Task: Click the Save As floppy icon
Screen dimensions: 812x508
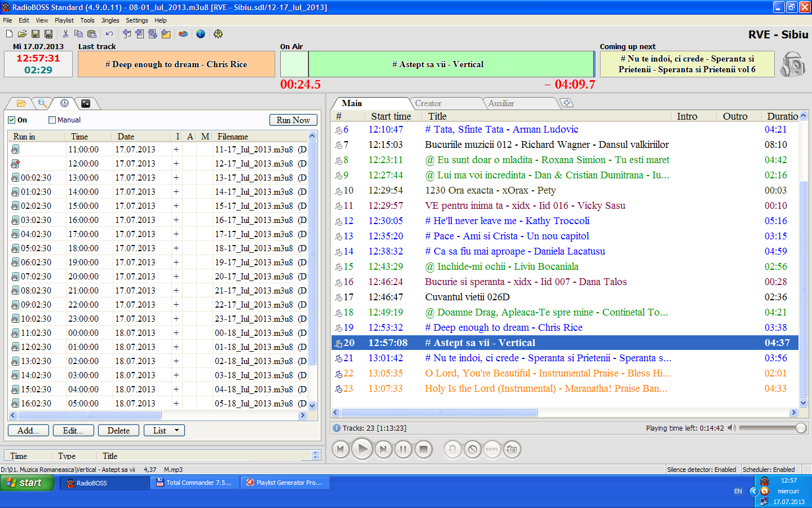Action: (x=48, y=34)
